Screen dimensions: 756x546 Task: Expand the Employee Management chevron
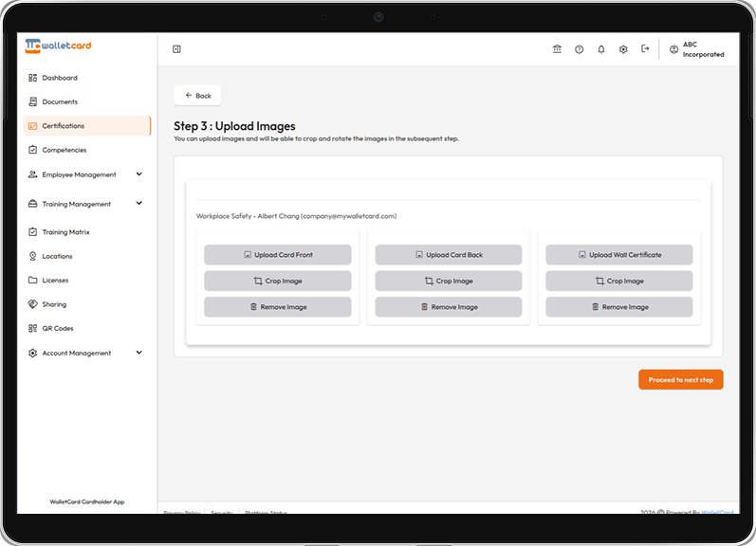click(139, 174)
